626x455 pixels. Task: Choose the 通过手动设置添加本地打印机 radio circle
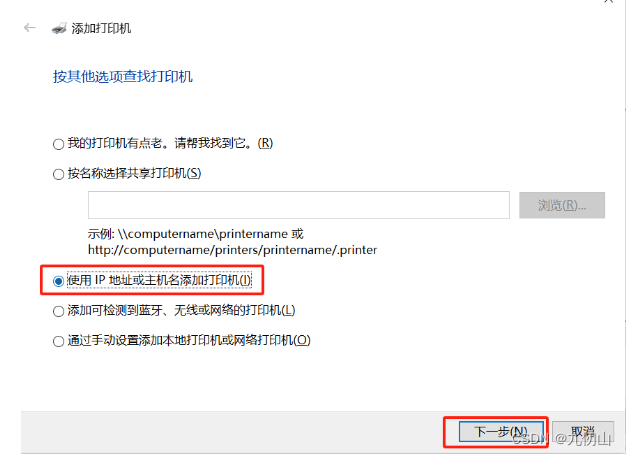pos(58,341)
